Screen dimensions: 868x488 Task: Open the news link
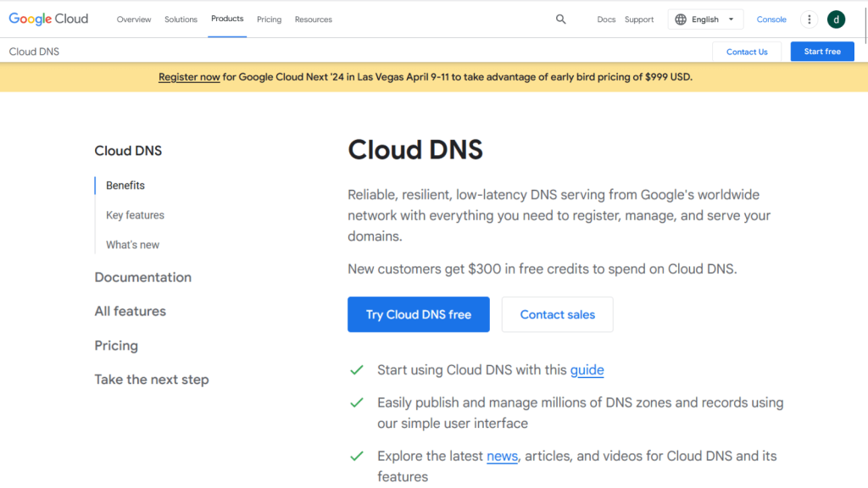pyautogui.click(x=502, y=456)
